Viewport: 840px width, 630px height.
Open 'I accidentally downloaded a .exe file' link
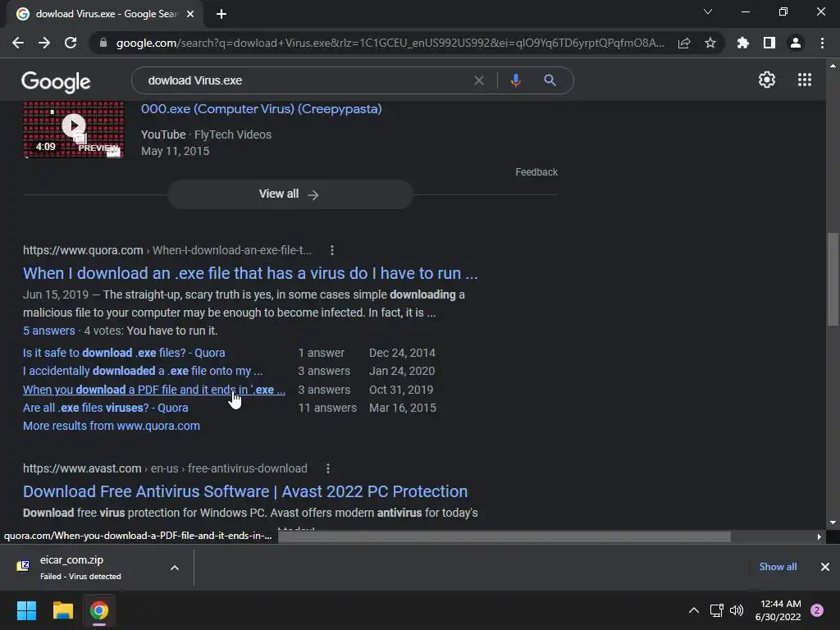(x=143, y=372)
